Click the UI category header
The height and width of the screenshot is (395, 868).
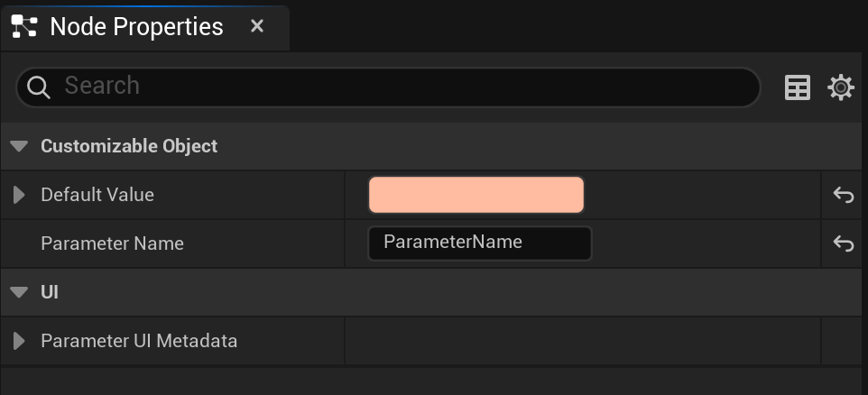(x=434, y=292)
